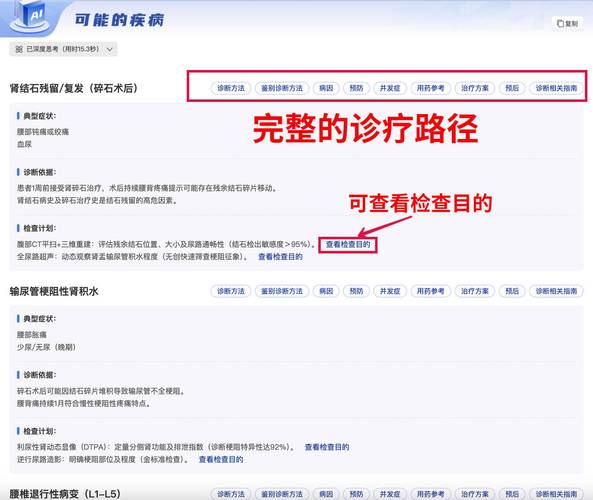Click the symptom text 血尿
Image resolution: width=593 pixels, height=500 pixels.
coord(24,144)
